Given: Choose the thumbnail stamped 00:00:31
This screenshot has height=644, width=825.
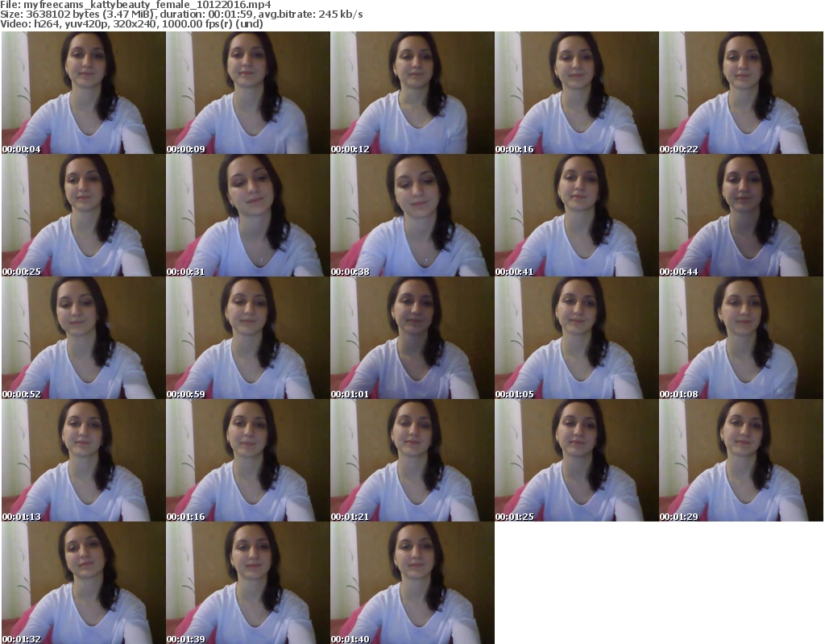Looking at the screenshot, I should point(248,215).
